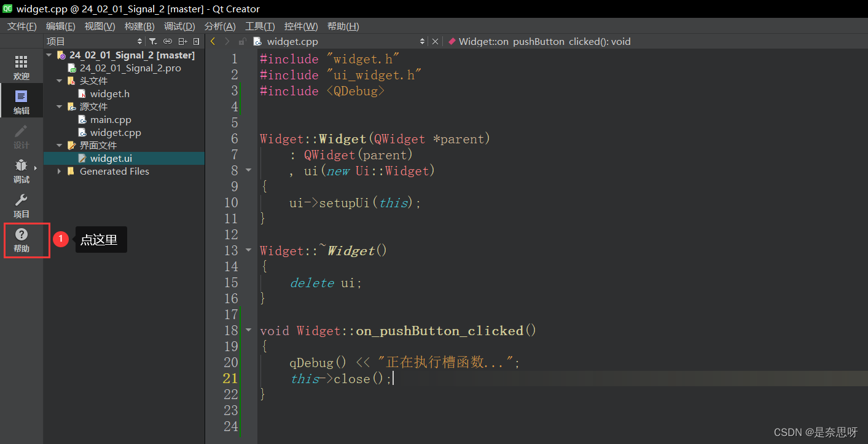Click on delete ui; line

[x=326, y=283]
